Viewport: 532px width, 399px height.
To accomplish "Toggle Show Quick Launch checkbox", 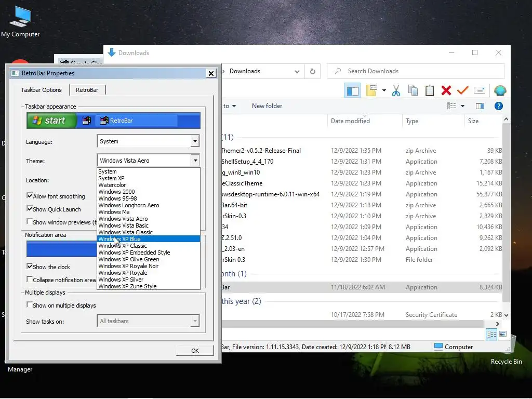I will [x=30, y=209].
